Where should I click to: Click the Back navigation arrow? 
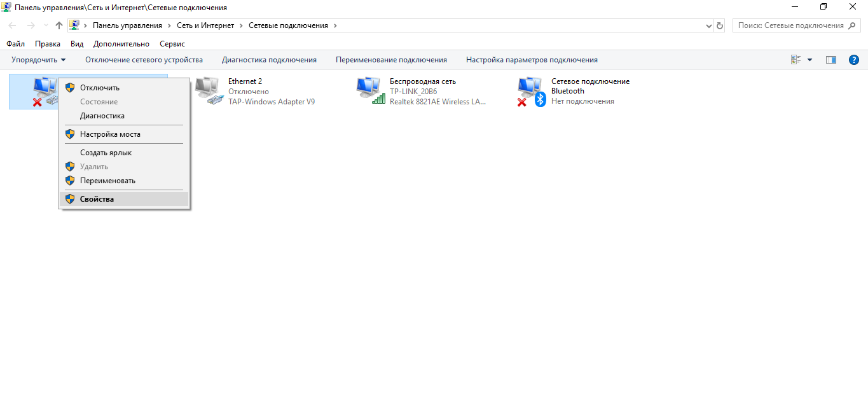pos(13,25)
